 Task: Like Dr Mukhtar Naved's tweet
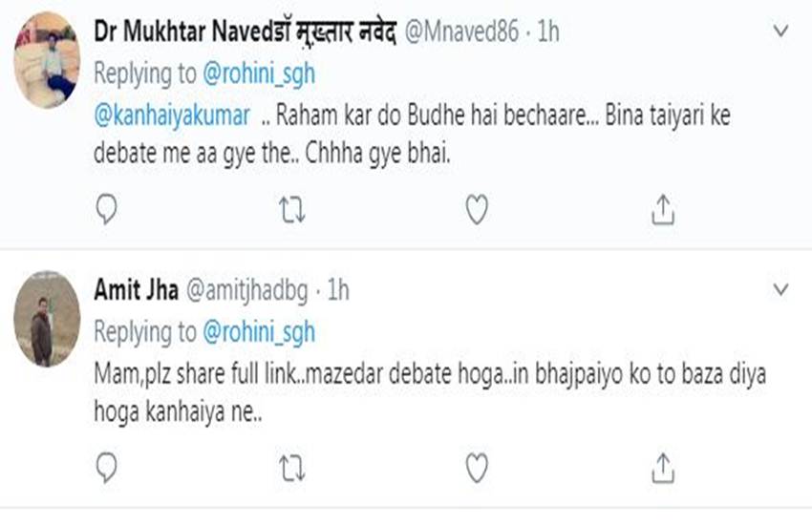pyautogui.click(x=477, y=210)
